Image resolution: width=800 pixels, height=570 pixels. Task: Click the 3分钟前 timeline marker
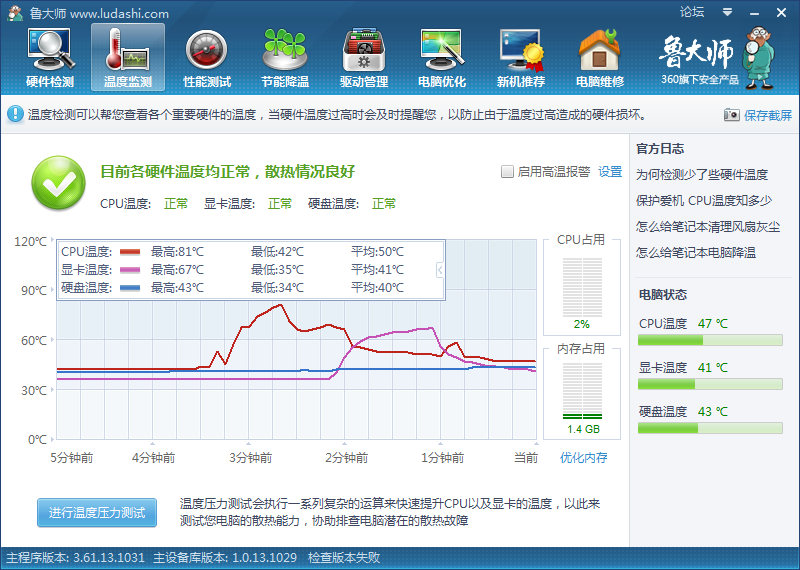250,457
